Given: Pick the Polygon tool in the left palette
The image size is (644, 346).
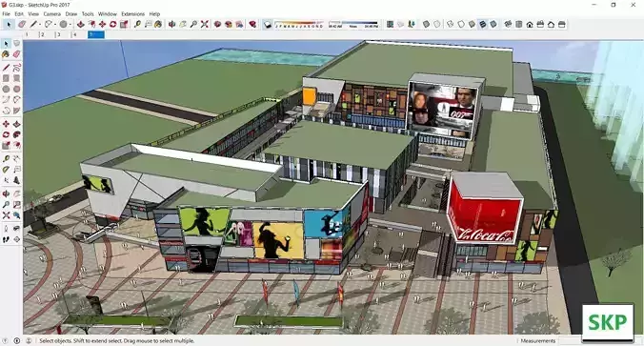Looking at the screenshot, I should point(16,89).
